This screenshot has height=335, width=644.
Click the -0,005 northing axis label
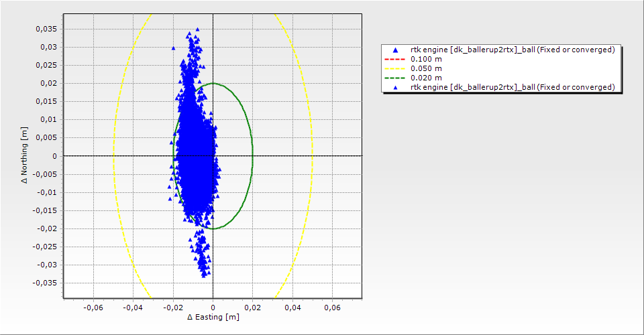pyautogui.click(x=45, y=174)
